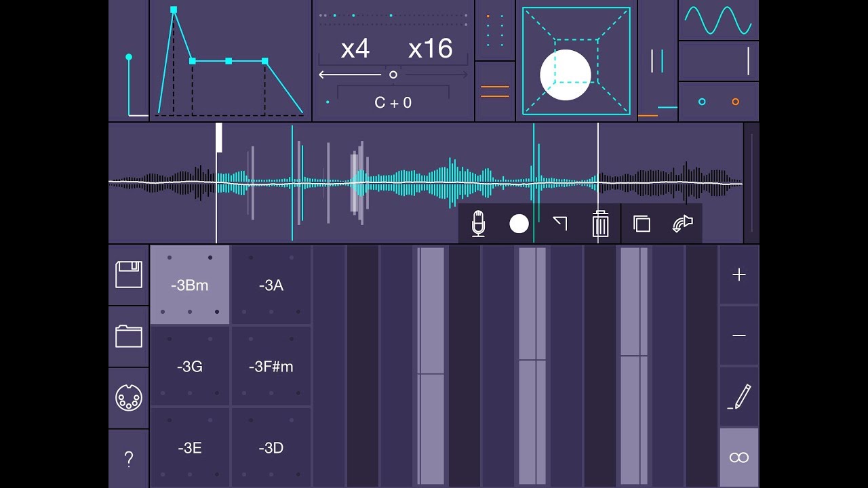Click the x4 multiplier value
This screenshot has width=868, height=488.
(355, 48)
